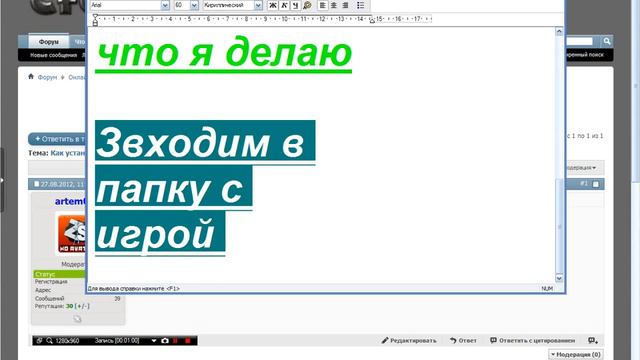This screenshot has height=360, width=640.
Task: Toggle bold (Ж) formatting in WordPad
Action: click(x=273, y=5)
